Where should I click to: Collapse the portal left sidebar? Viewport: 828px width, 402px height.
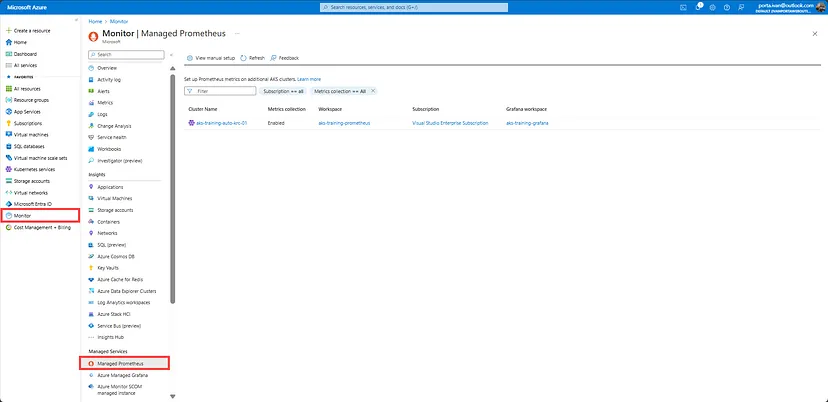point(77,20)
